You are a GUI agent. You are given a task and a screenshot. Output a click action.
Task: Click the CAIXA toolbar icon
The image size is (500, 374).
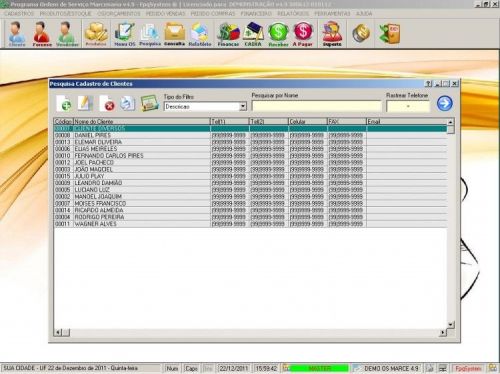point(253,34)
